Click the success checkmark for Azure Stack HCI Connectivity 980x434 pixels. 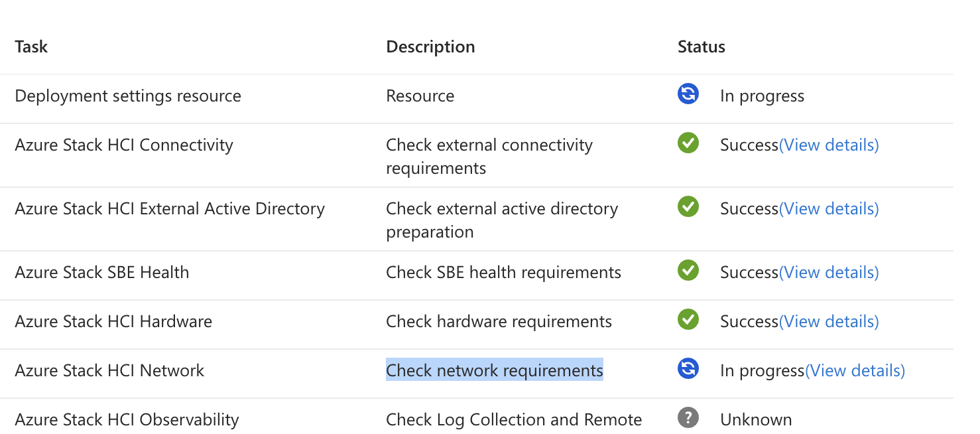coord(688,143)
